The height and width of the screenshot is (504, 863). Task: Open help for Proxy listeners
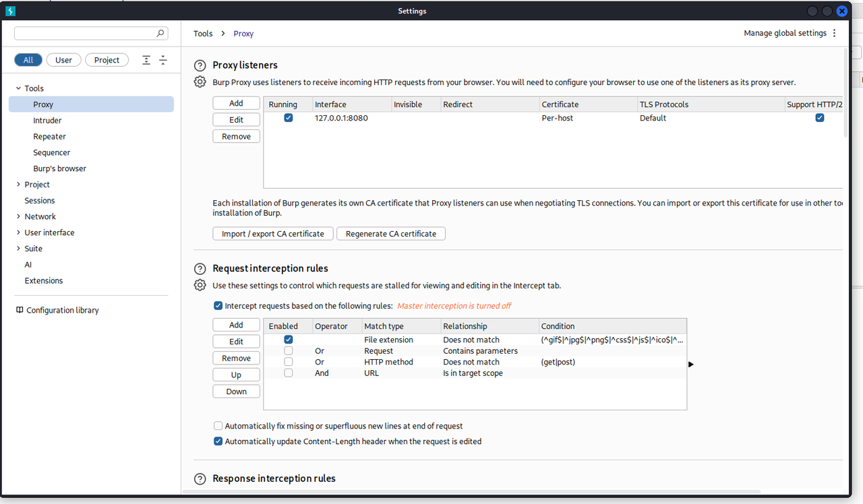point(200,65)
